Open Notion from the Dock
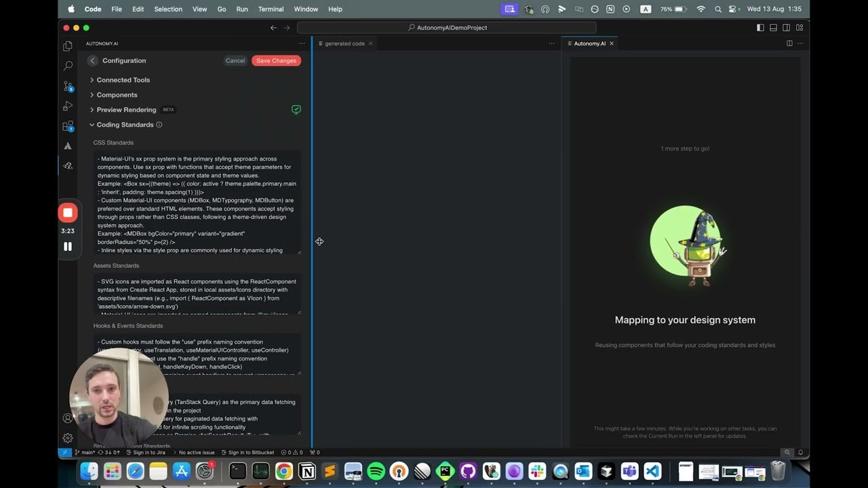The width and height of the screenshot is (868, 488). 307,471
